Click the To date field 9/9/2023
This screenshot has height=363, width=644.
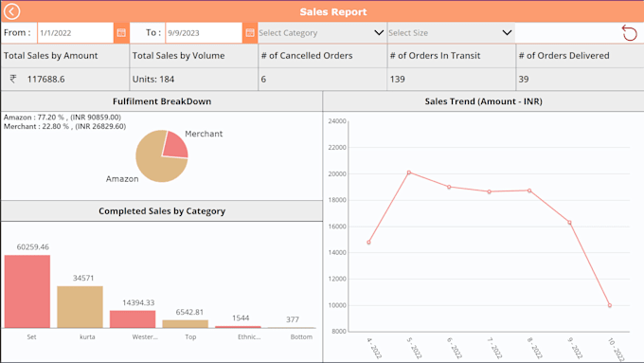point(204,33)
